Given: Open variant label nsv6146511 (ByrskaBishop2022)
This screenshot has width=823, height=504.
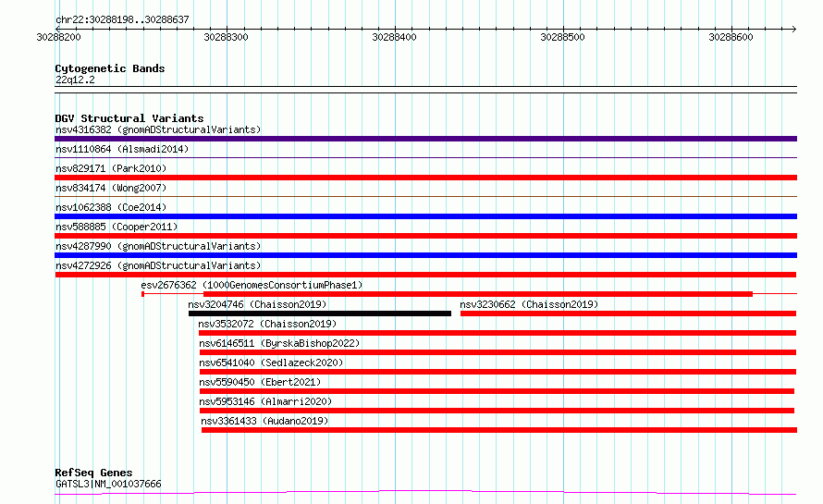Looking at the screenshot, I should [279, 343].
